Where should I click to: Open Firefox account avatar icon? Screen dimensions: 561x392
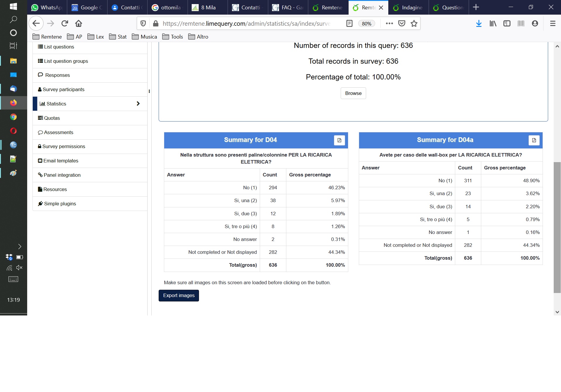(x=535, y=23)
